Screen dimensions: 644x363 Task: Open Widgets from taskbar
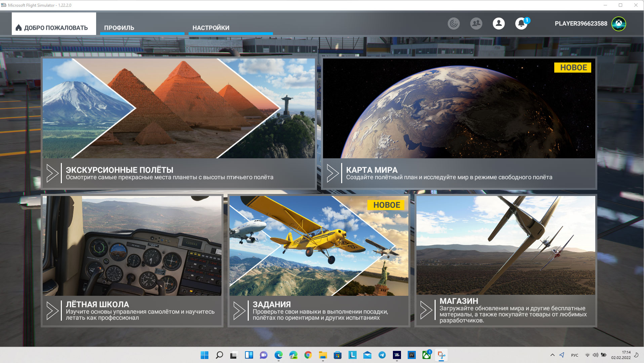[249, 355]
